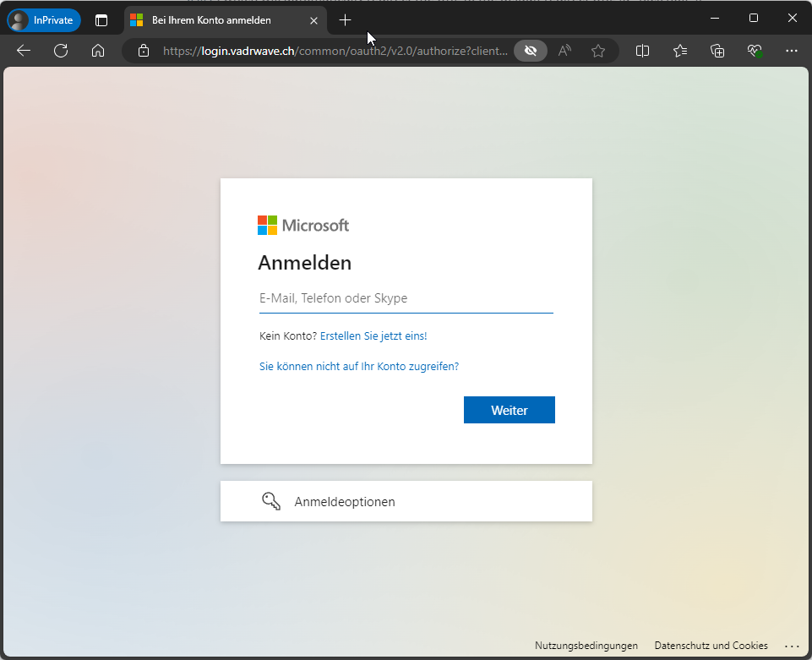
Task: Reload the page with the refresh icon
Action: 61,51
